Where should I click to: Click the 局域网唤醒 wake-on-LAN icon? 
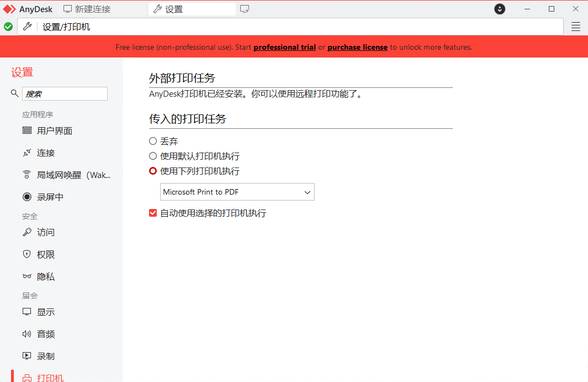point(27,175)
